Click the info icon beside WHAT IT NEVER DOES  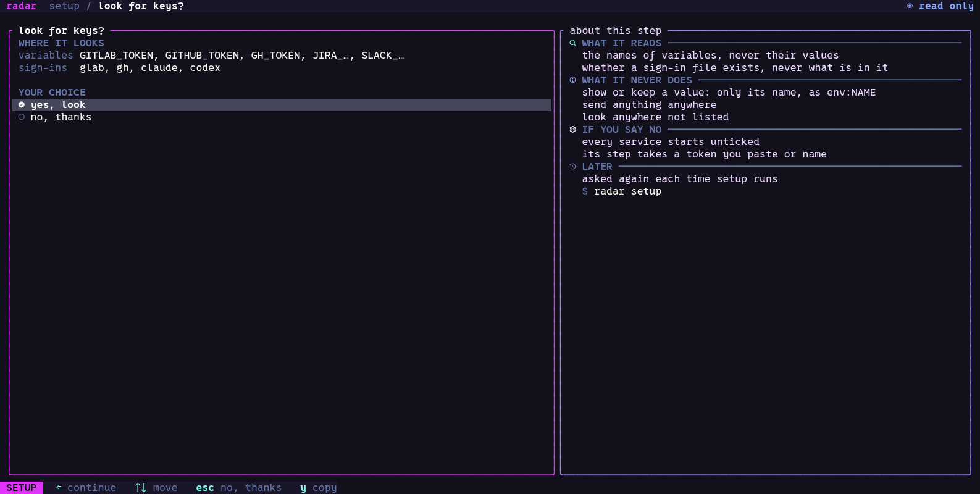(572, 80)
